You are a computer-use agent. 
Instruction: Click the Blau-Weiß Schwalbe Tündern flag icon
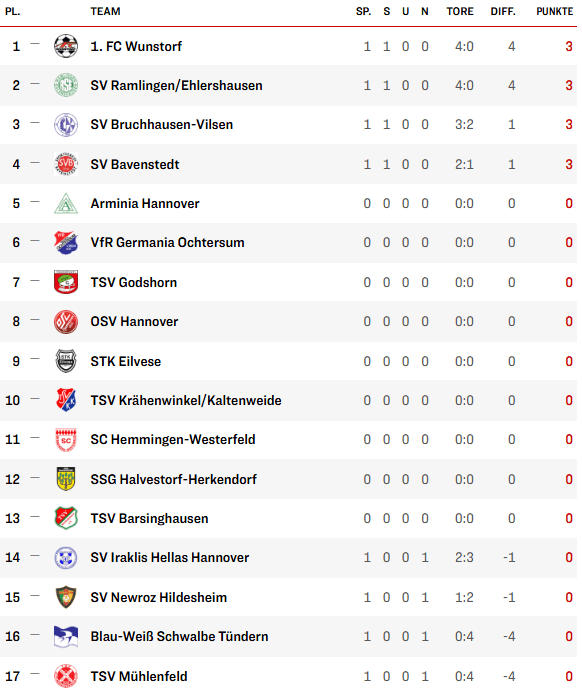[66, 636]
